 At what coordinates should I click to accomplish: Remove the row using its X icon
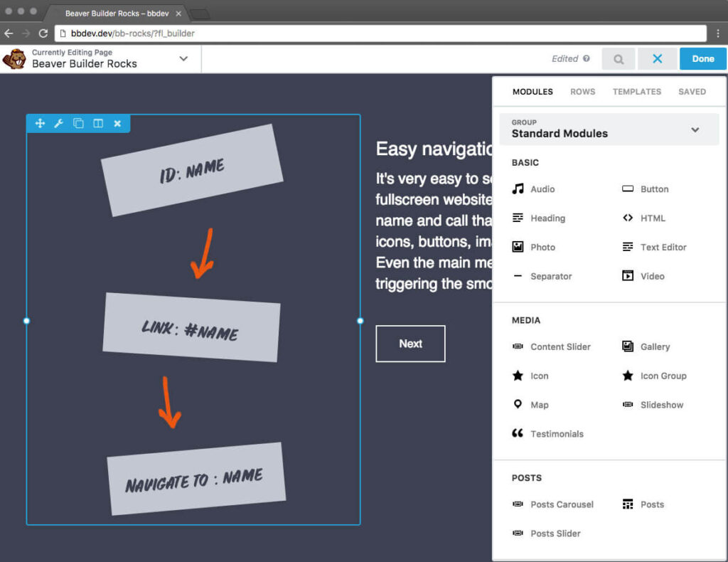[117, 123]
